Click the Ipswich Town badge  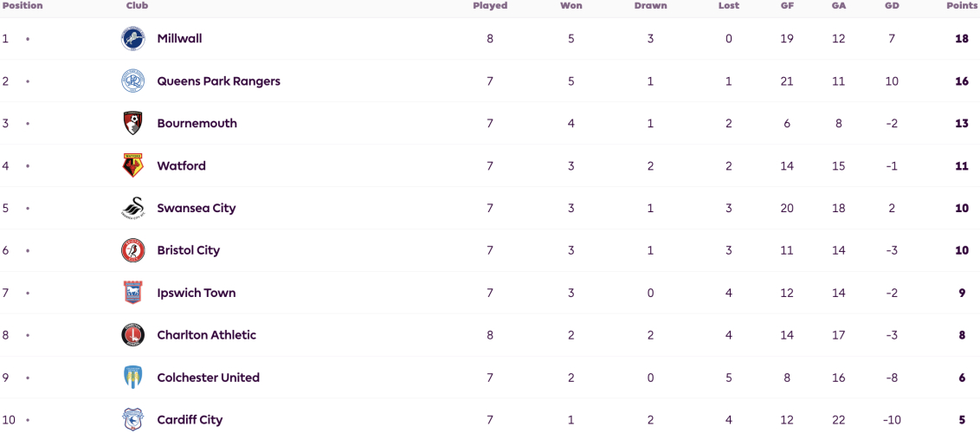132,293
